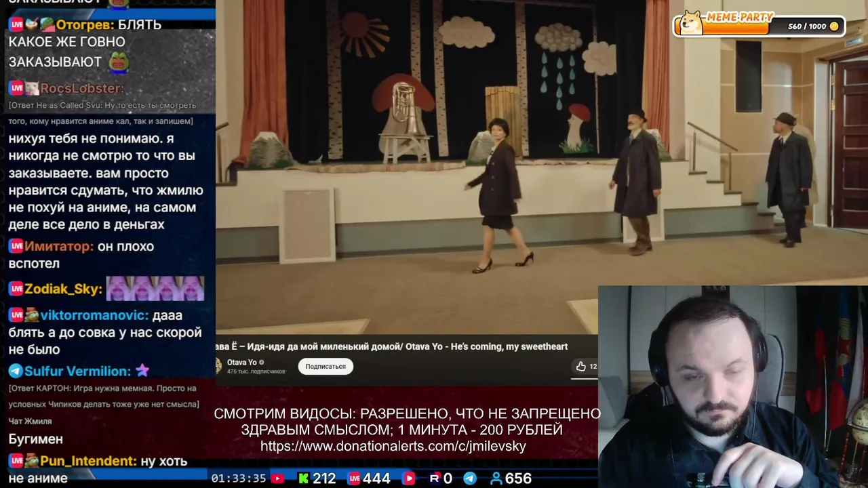Click the YouTube icon in the bottom status bar

point(277,479)
